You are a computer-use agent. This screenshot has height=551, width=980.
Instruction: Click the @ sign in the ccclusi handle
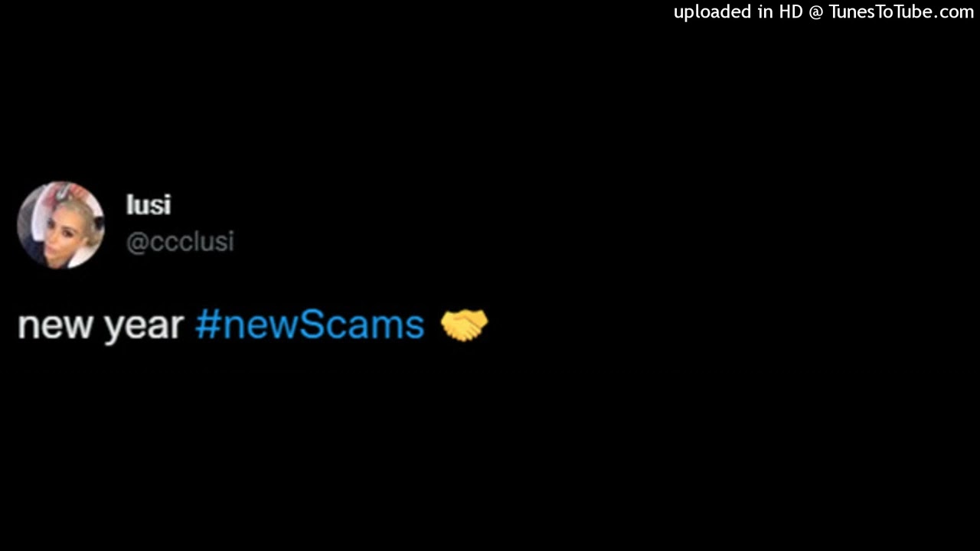point(137,243)
